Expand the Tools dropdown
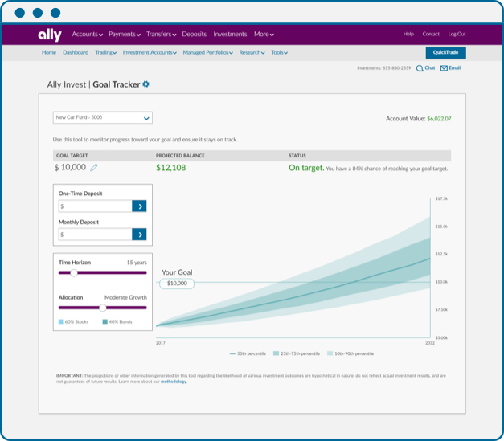This screenshot has width=504, height=441. click(279, 52)
